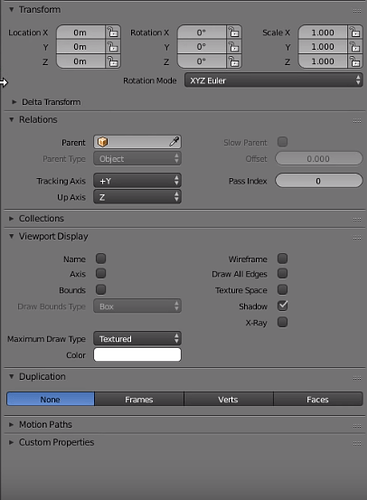Click the Pass Index value field
This screenshot has height=500, width=367.
(x=319, y=181)
